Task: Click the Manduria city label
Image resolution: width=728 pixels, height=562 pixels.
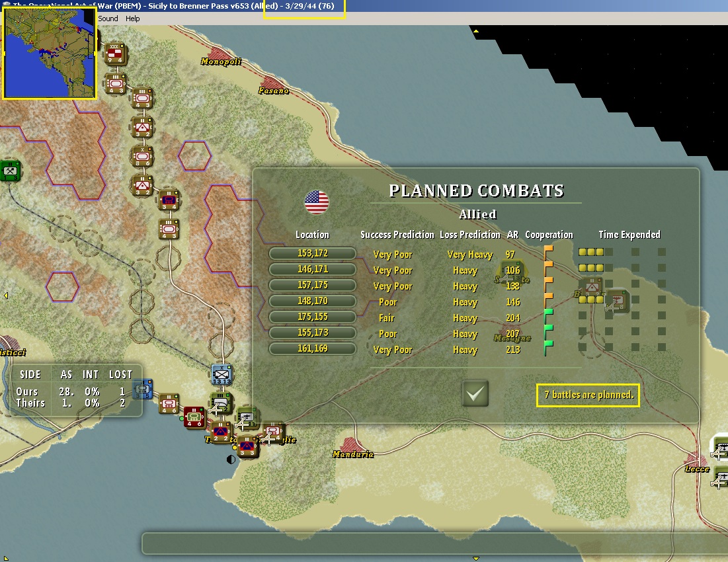Action: pyautogui.click(x=353, y=454)
